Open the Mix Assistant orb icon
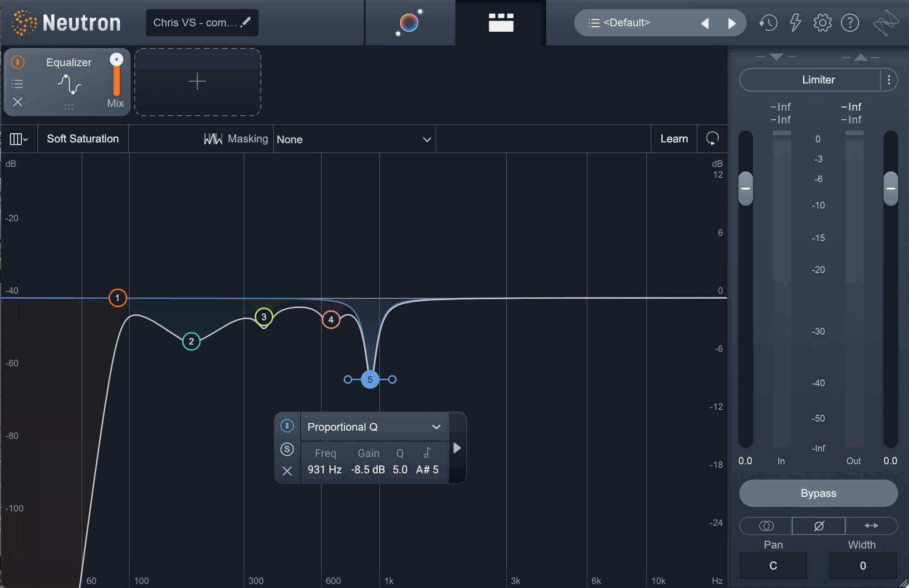The image size is (909, 588). click(410, 22)
